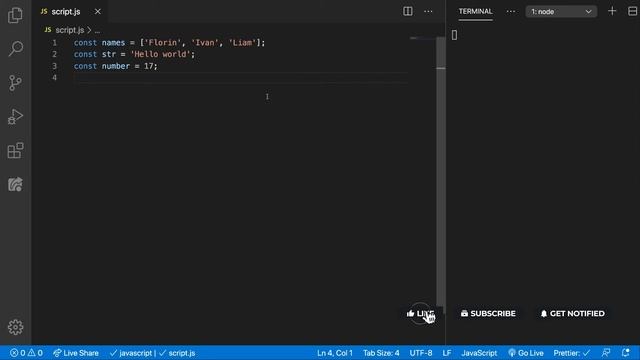Change indentation via 'Tab Size: 4'

coord(381,353)
